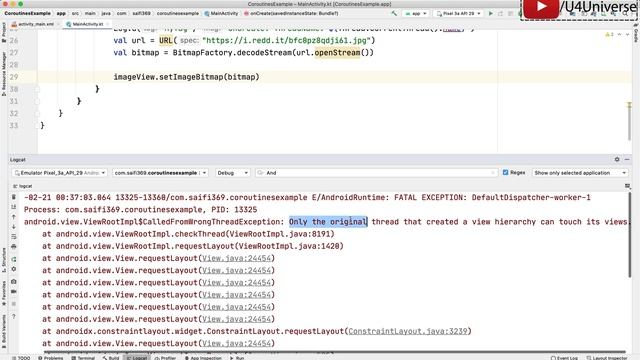Hide the Logcat panel with the minus icon
Image resolution: width=640 pixels, height=360 pixels.
(627, 160)
